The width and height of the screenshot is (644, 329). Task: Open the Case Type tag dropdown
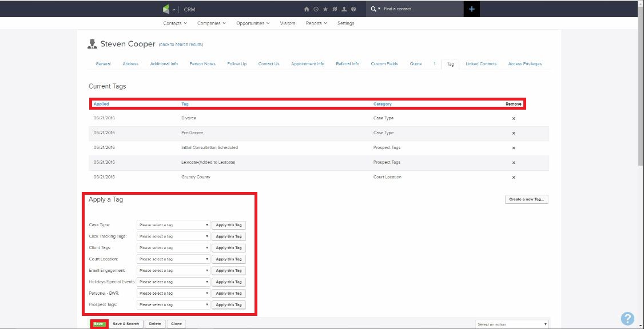pos(173,225)
